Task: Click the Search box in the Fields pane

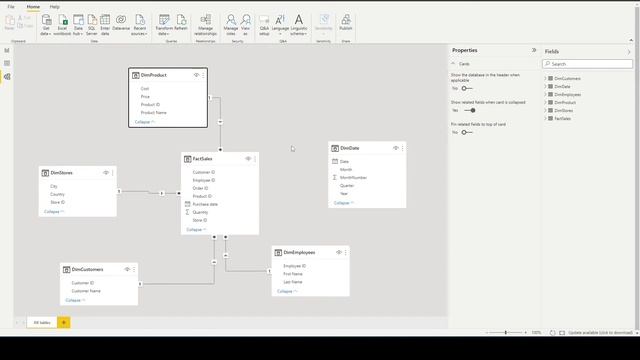Action: [x=588, y=64]
